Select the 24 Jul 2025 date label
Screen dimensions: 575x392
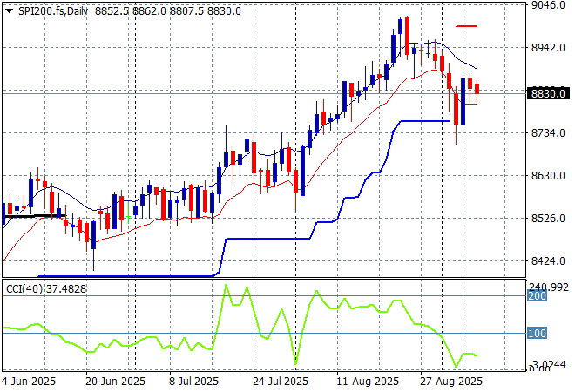point(281,382)
